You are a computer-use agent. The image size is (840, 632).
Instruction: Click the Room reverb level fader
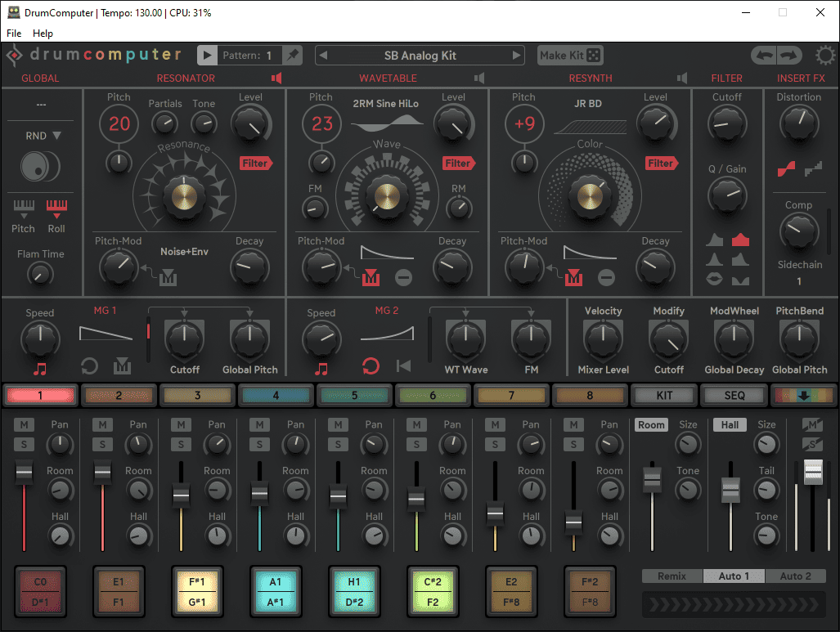point(652,479)
